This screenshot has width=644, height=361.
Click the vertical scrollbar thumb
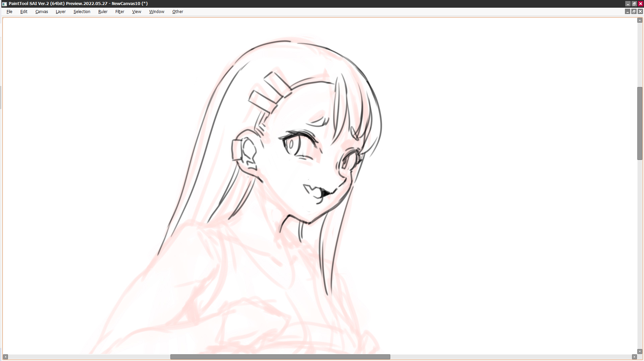click(640, 123)
